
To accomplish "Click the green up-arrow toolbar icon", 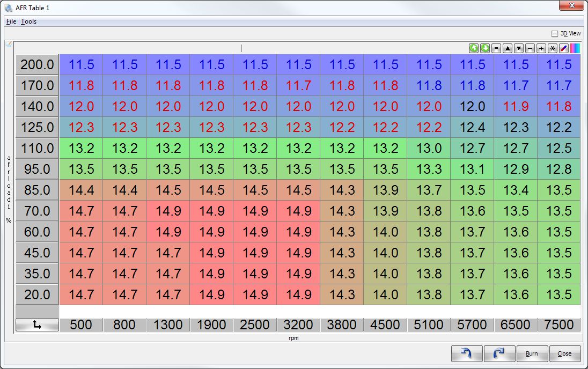I will tap(474, 48).
